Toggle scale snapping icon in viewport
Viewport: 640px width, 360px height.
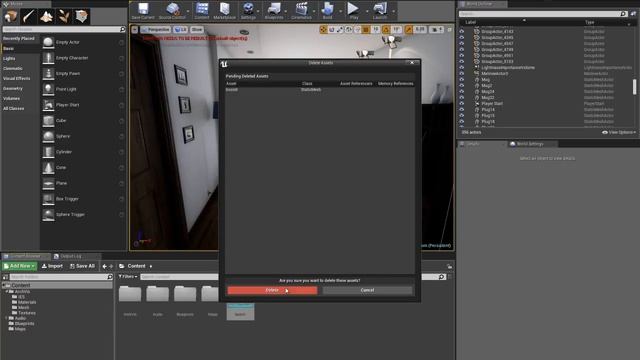point(408,29)
